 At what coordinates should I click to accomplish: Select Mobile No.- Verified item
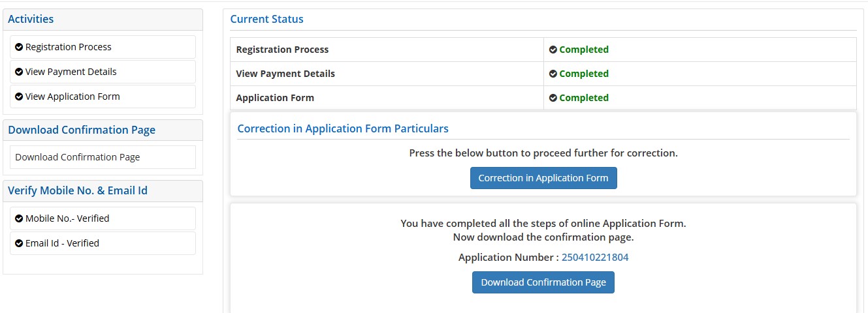click(x=67, y=218)
